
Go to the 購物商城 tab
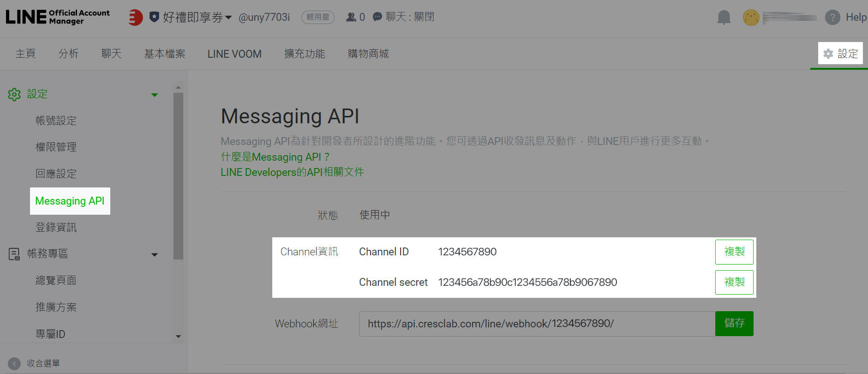click(x=368, y=54)
